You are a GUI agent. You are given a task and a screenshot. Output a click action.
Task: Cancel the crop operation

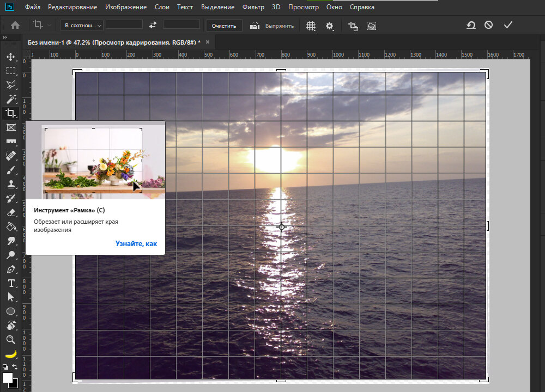pos(488,25)
